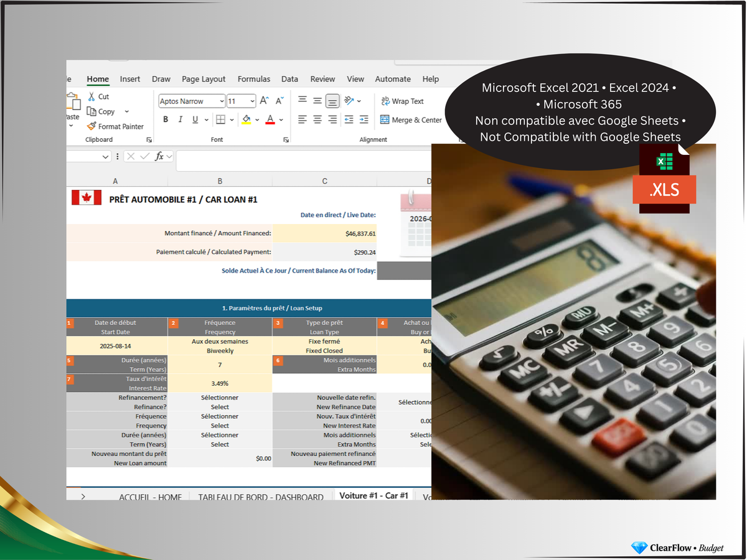Click Increase Indent icon
This screenshot has width=747, height=560.
tap(364, 119)
